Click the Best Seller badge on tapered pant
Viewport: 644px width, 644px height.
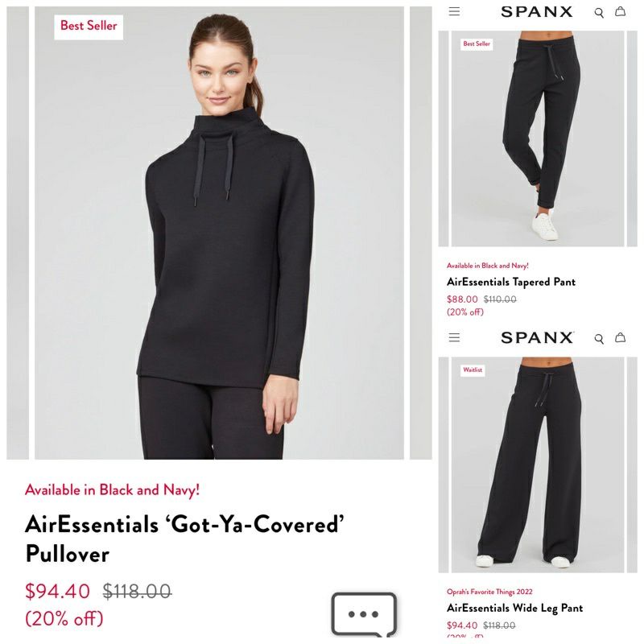click(x=477, y=44)
